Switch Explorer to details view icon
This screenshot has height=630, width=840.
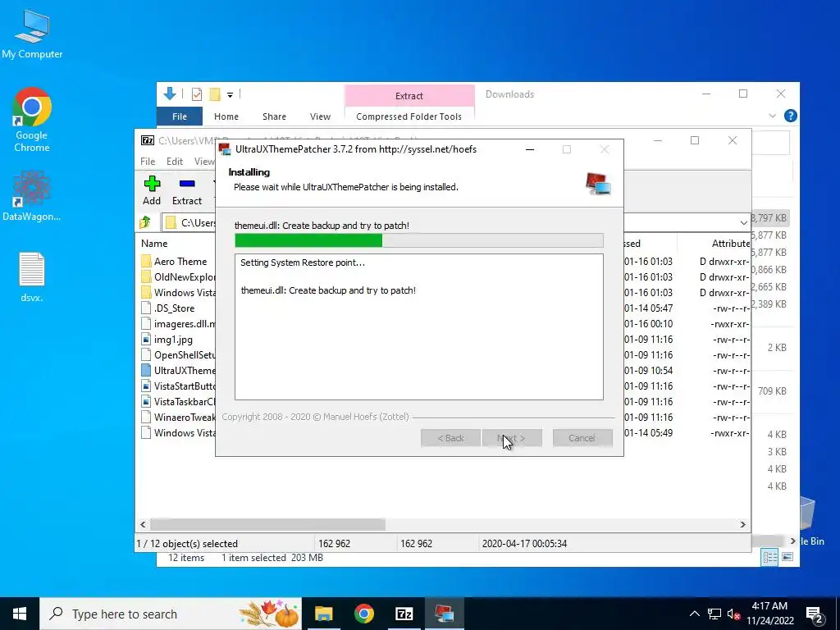coord(769,558)
